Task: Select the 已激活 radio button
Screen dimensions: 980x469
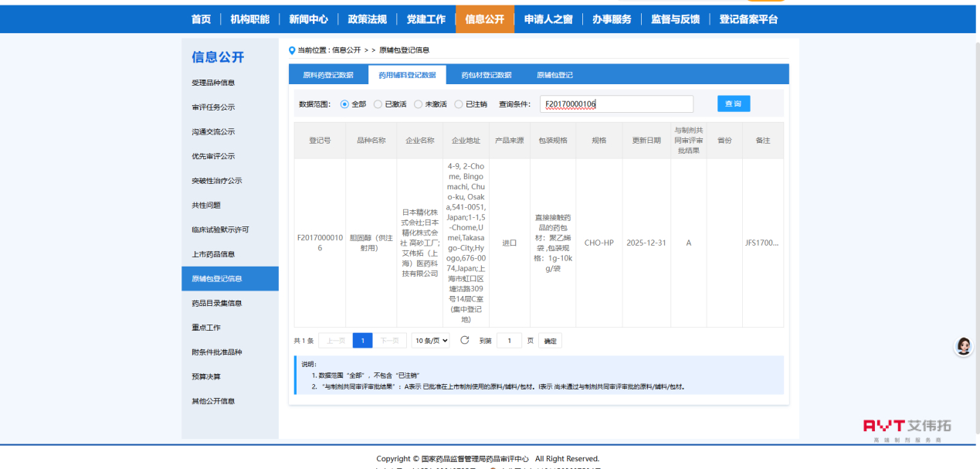Action: [x=378, y=104]
